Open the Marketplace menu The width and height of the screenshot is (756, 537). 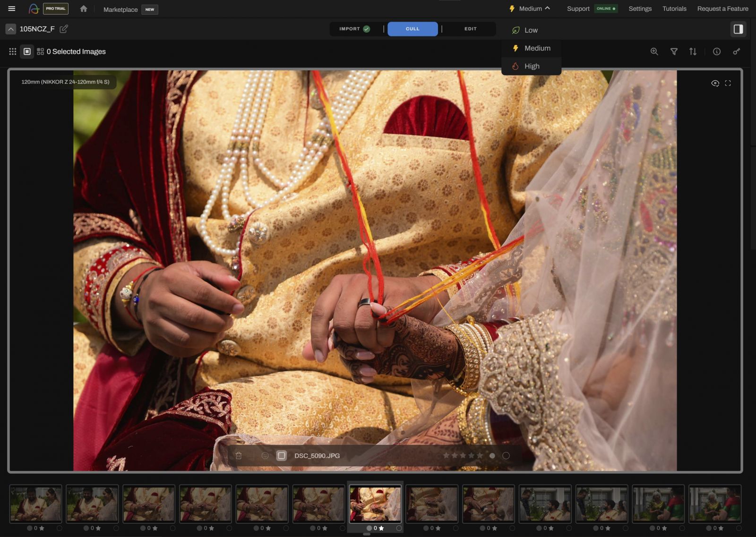point(120,9)
